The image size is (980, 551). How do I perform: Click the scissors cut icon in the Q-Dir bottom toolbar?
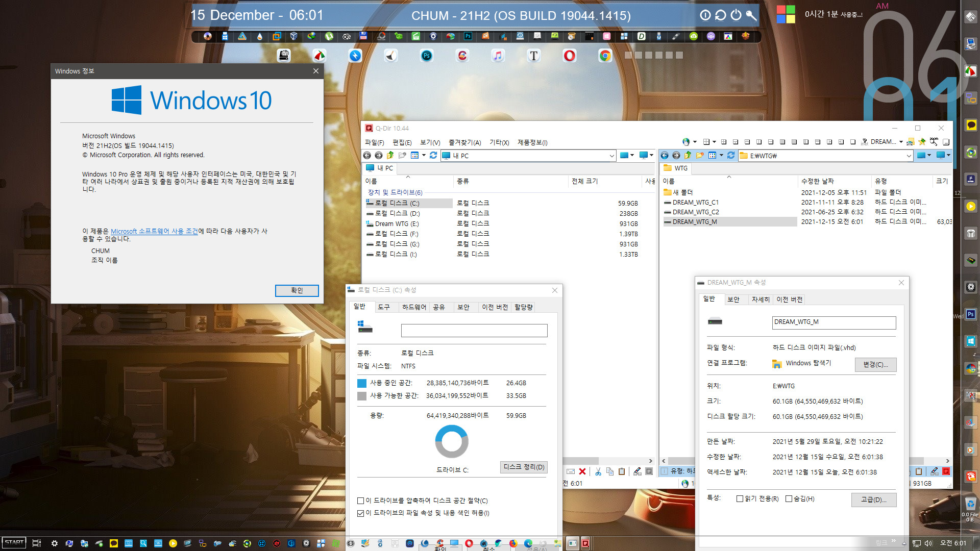(x=598, y=471)
